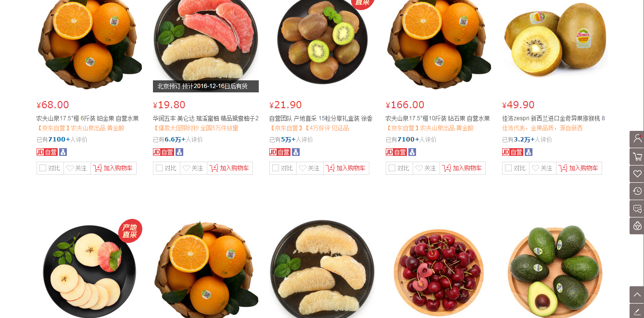Add ¥49.90 zespri kiwi to cart

coord(579,168)
